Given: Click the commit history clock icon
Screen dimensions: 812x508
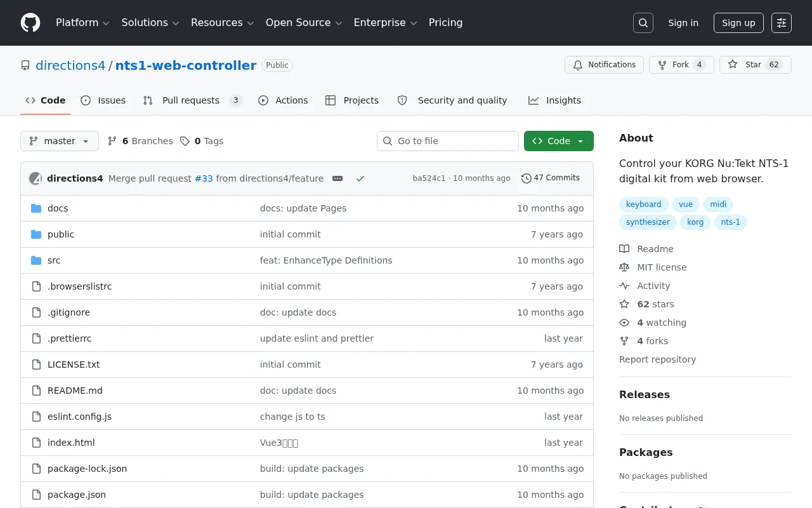Looking at the screenshot, I should (x=526, y=178).
